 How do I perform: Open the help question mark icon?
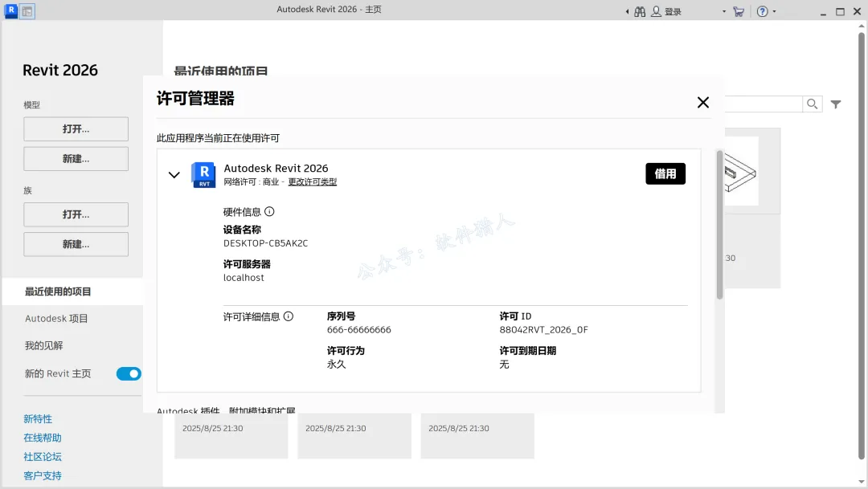pyautogui.click(x=762, y=11)
